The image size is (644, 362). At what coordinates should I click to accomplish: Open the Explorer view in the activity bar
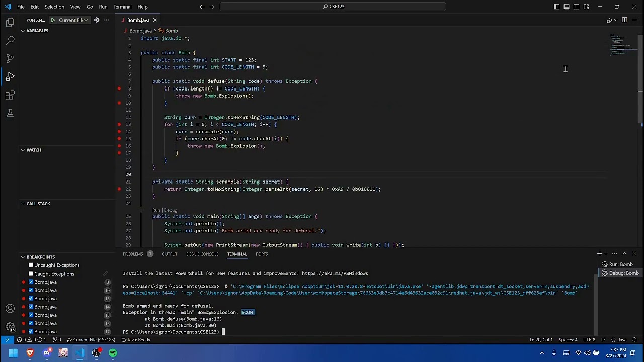(x=10, y=22)
